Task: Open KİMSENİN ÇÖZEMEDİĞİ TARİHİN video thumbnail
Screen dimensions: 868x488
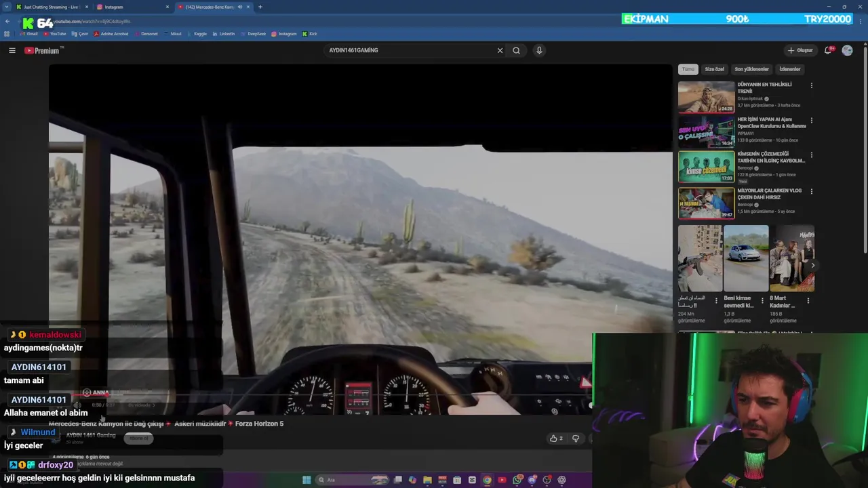Action: pos(706,167)
